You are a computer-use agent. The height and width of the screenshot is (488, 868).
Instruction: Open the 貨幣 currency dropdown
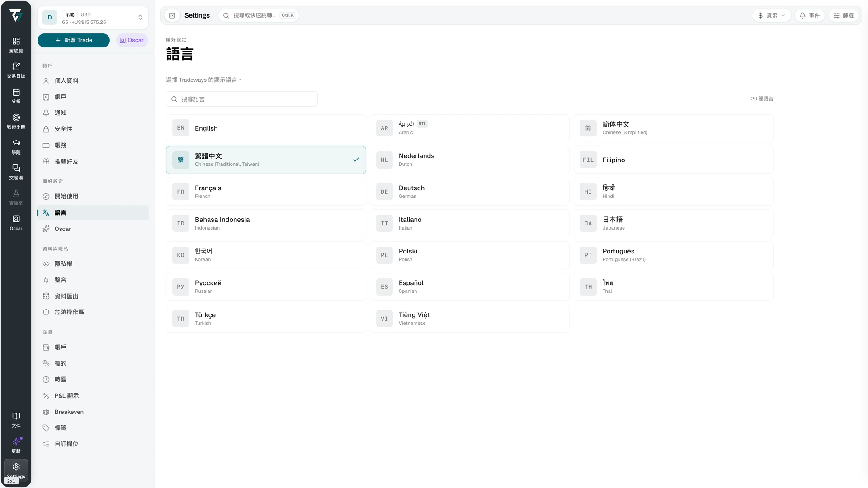(x=771, y=15)
